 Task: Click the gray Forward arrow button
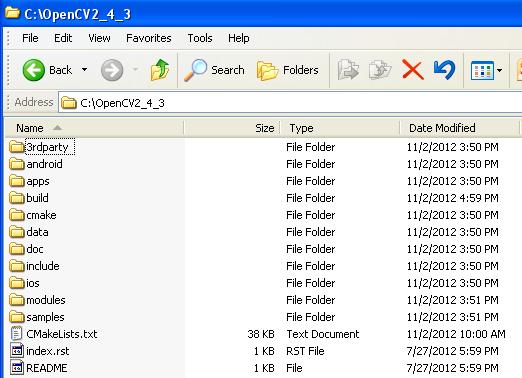tap(112, 70)
